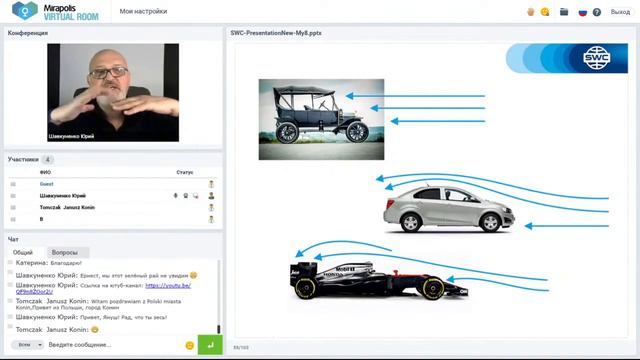This screenshot has height=360, width=640.
Task: Open Мои настройки settings menu
Action: click(x=143, y=11)
